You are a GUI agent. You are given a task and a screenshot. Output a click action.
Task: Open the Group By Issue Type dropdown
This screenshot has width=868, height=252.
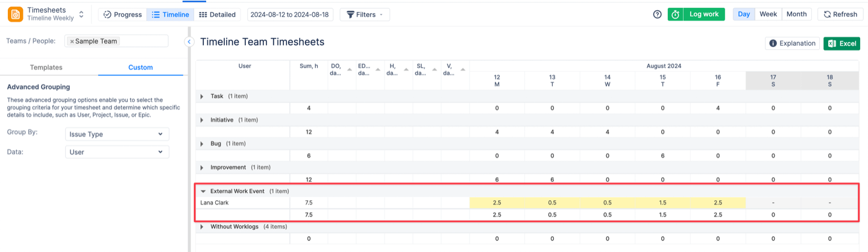point(117,134)
